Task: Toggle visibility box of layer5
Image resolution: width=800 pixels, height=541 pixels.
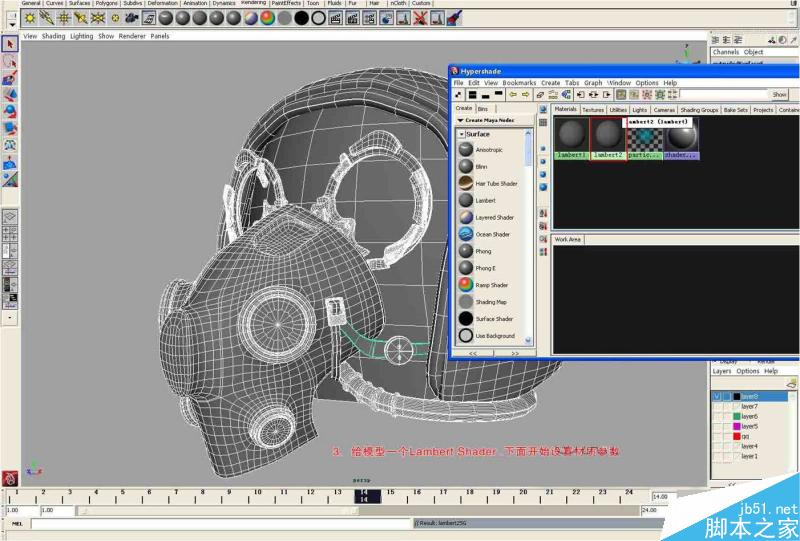Action: click(x=717, y=426)
